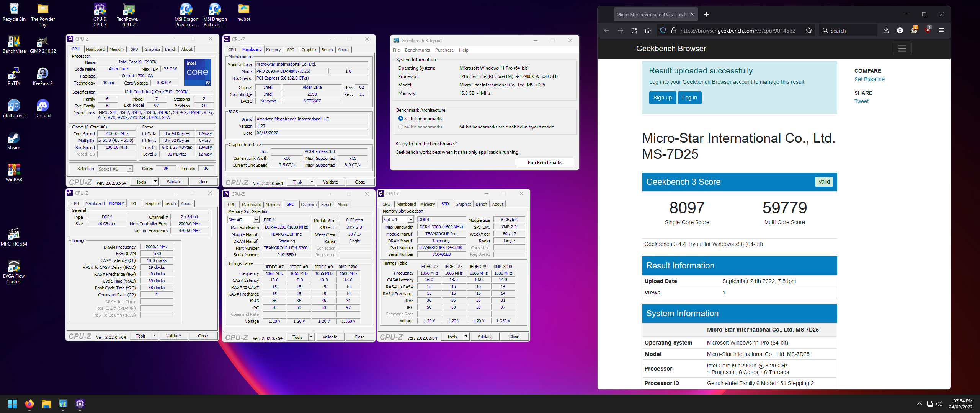Open WinRAR desktop icon
This screenshot has height=413, width=980.
[14, 173]
